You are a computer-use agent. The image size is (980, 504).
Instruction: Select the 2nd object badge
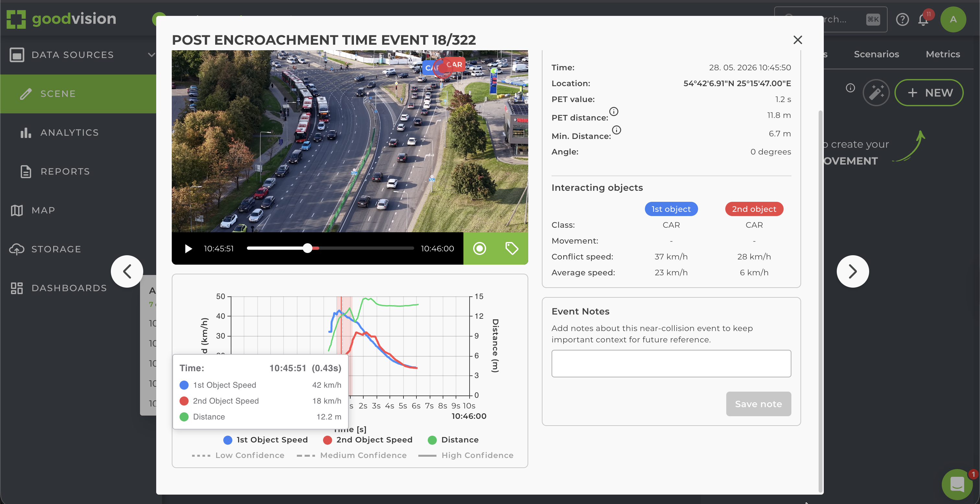pos(754,209)
